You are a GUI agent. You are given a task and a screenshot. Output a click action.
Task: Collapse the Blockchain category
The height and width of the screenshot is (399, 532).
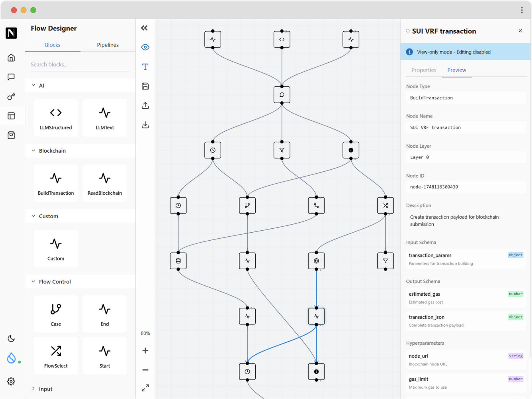coord(80,151)
